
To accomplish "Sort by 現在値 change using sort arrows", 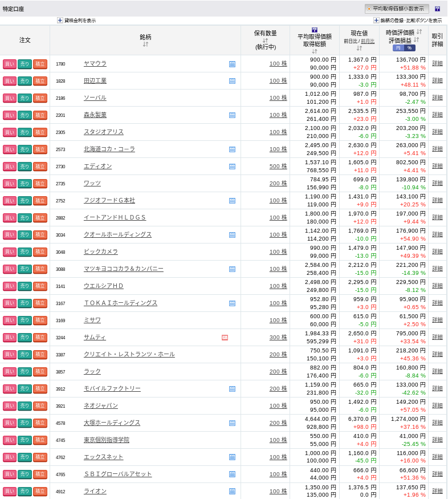I will (x=359, y=48).
